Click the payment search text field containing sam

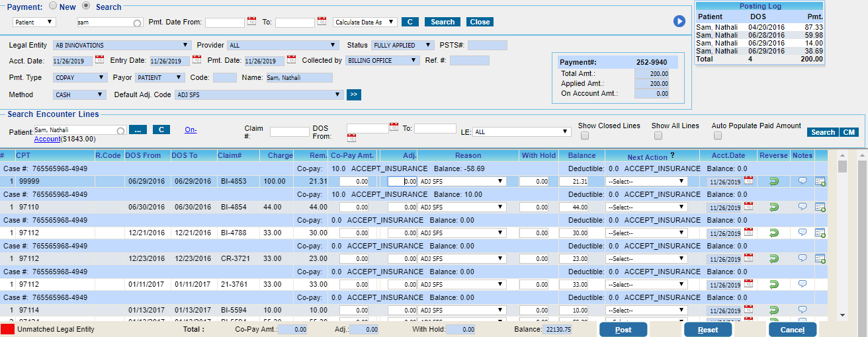109,22
